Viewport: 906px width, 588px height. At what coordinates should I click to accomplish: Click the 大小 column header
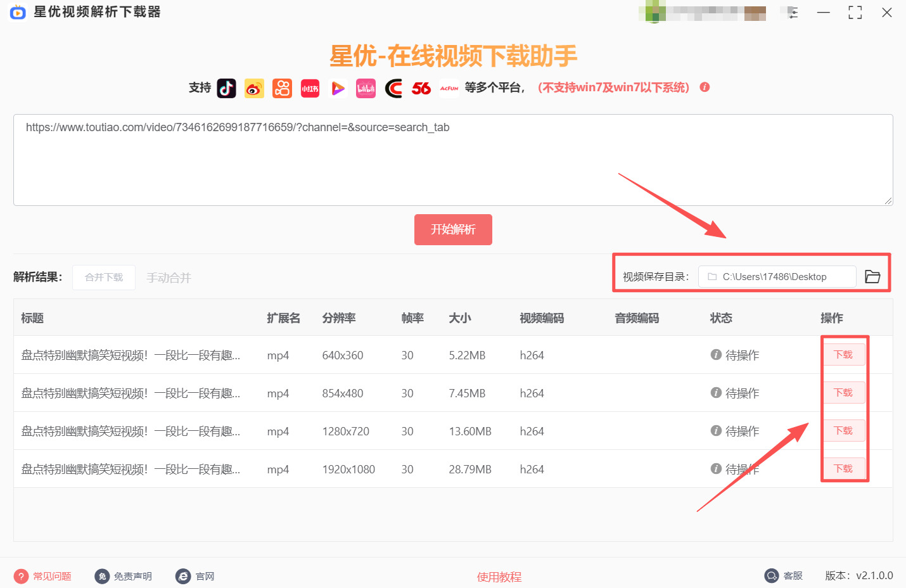[460, 317]
